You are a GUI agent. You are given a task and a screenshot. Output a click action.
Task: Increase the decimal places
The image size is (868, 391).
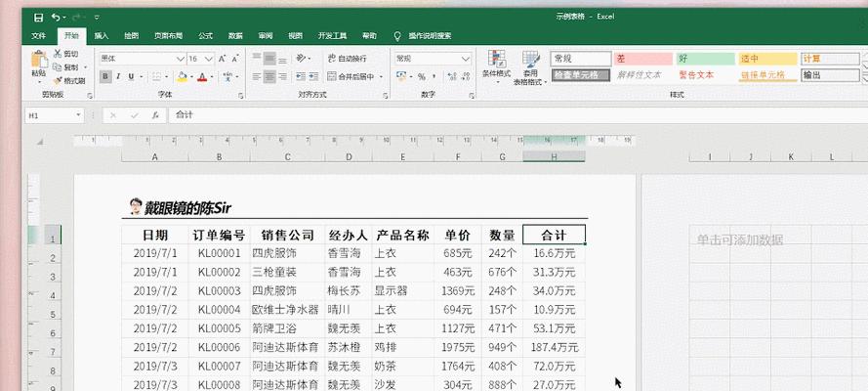452,76
